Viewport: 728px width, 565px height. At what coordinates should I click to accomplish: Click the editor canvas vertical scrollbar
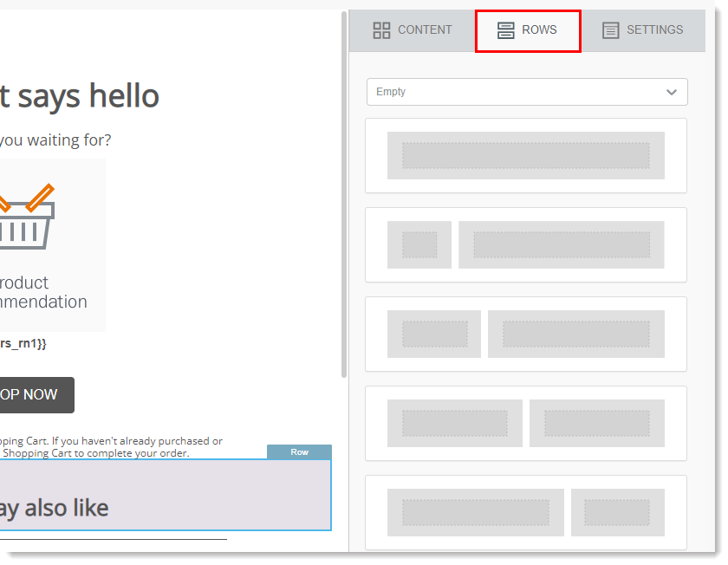tap(344, 195)
